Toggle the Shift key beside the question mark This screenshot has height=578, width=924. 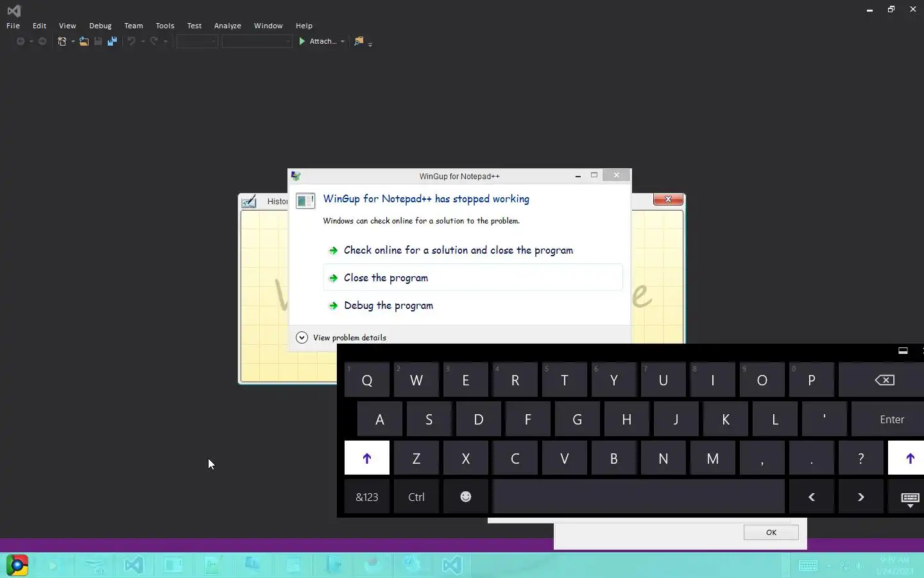906,458
